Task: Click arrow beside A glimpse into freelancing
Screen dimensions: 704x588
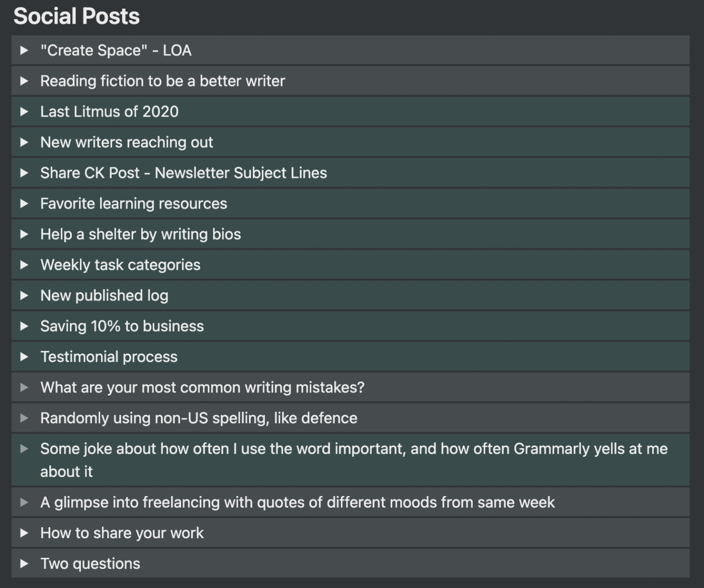Action: tap(24, 503)
